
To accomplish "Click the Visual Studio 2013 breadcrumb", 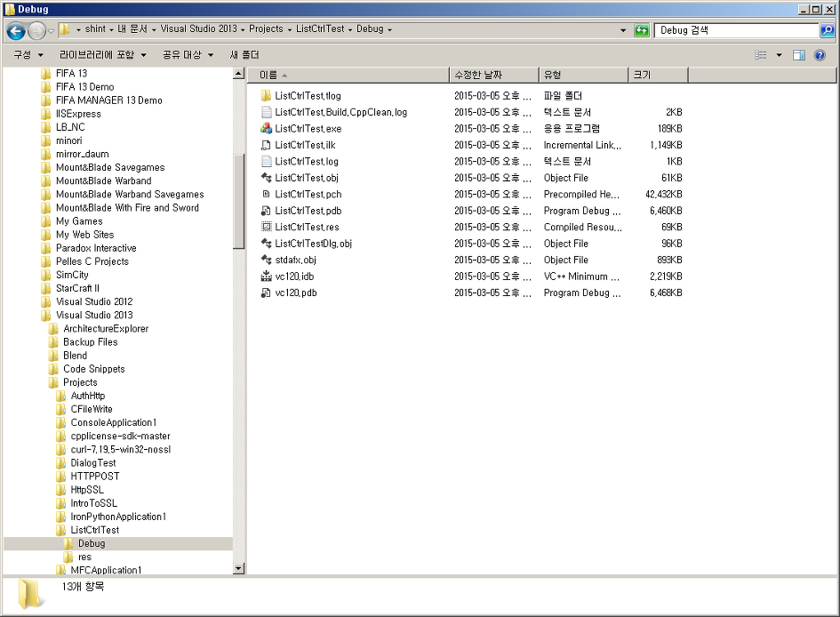I will pyautogui.click(x=199, y=29).
